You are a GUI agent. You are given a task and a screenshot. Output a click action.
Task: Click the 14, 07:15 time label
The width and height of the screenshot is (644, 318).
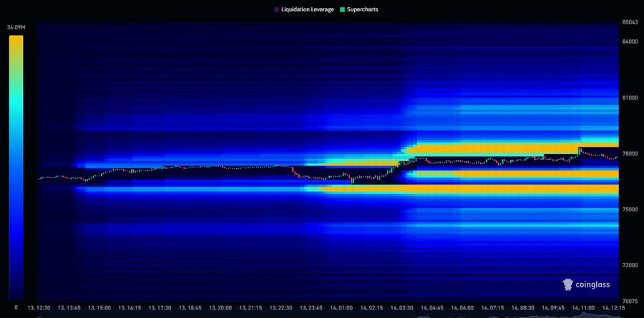(492, 308)
